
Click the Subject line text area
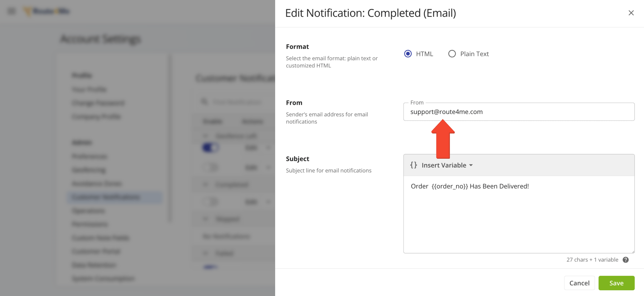click(x=519, y=214)
